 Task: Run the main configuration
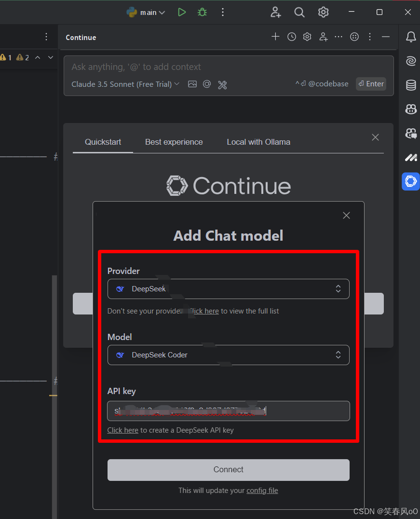tap(182, 13)
